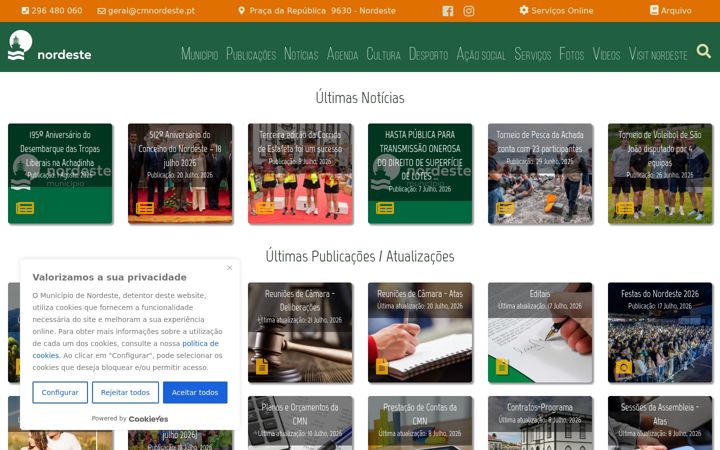Screen dimensions: 720x450
Task: Click the Arquivo link text
Action: tap(676, 11)
